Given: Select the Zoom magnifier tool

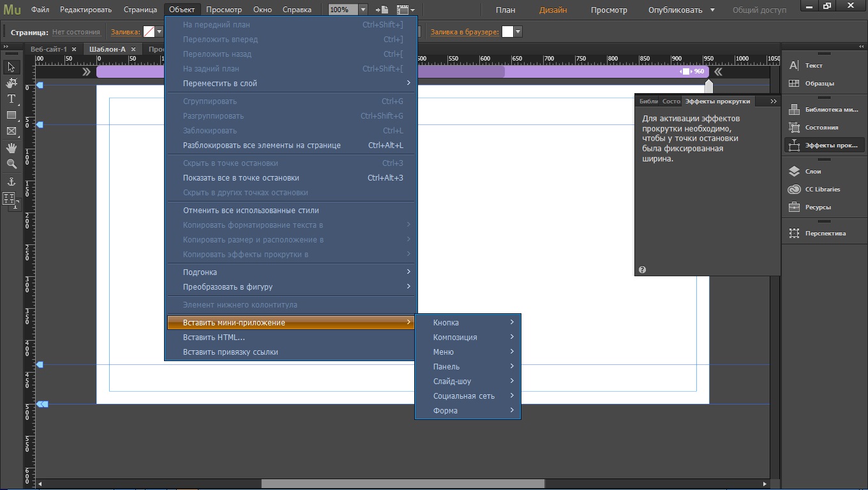Looking at the screenshot, I should 11,164.
